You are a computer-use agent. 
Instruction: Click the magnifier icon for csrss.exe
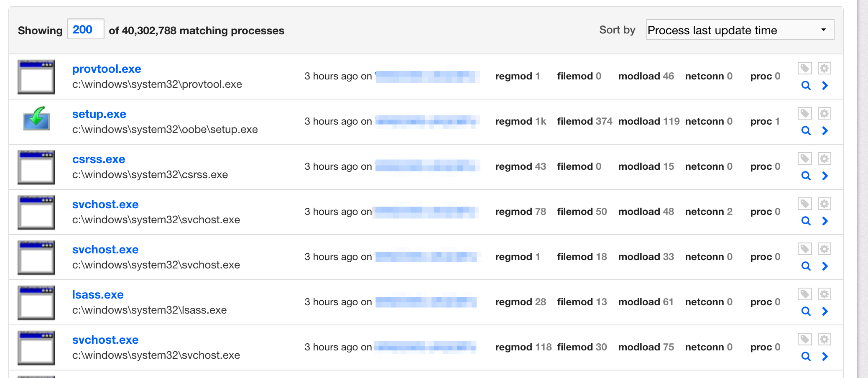coord(806,176)
